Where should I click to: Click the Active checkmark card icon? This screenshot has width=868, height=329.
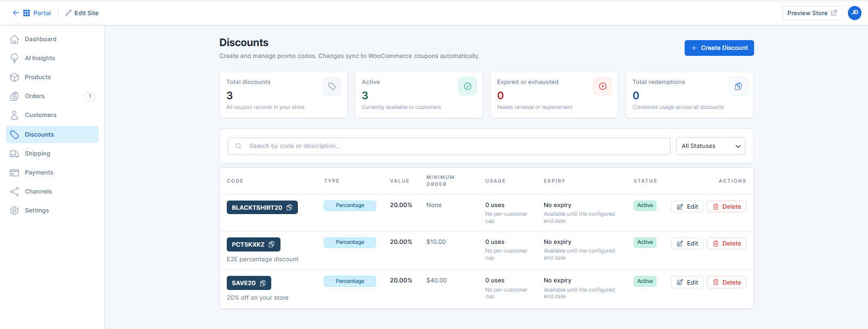[x=468, y=86]
